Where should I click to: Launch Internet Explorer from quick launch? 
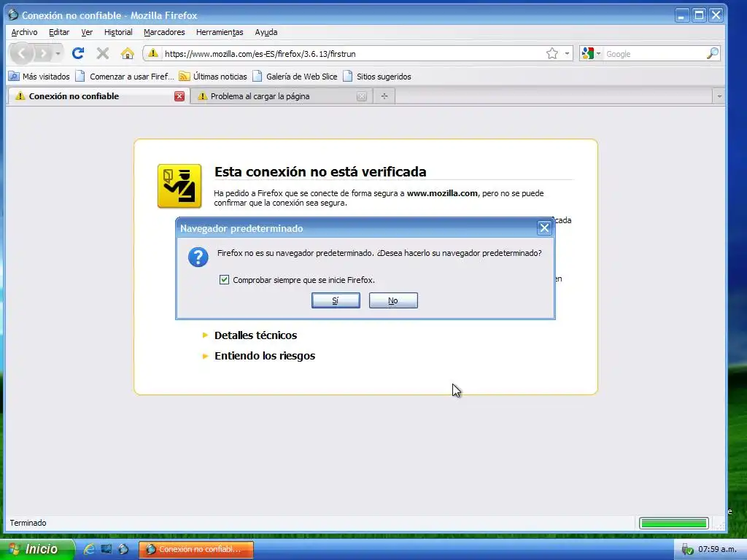[89, 549]
